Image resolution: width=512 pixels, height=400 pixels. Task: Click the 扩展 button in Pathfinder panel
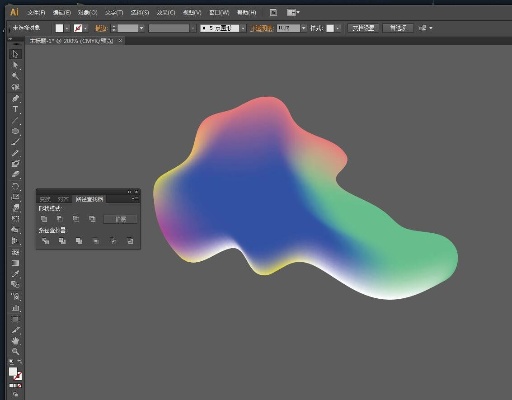[120, 219]
